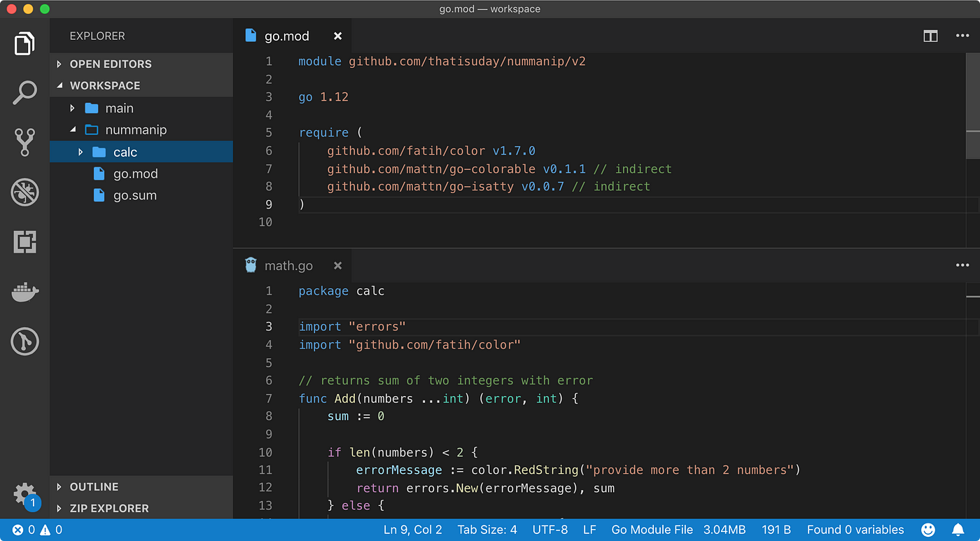The height and width of the screenshot is (541, 980).
Task: Close the go.mod tab
Action: (x=337, y=36)
